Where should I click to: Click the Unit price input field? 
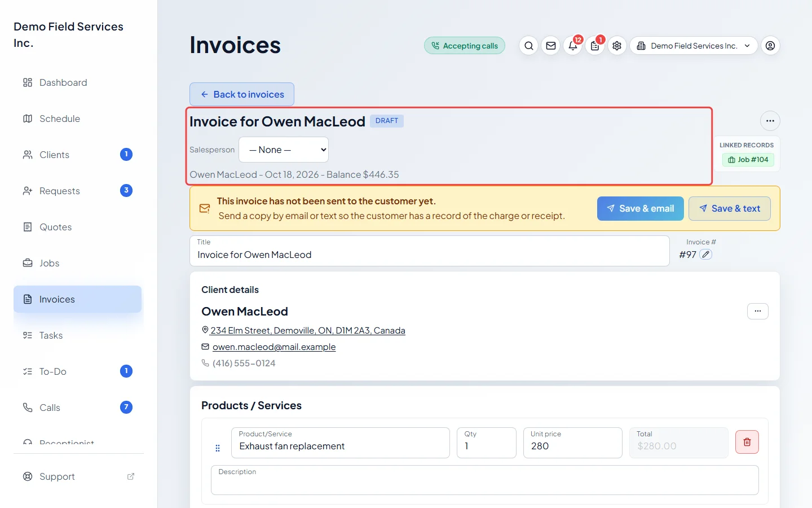click(573, 443)
